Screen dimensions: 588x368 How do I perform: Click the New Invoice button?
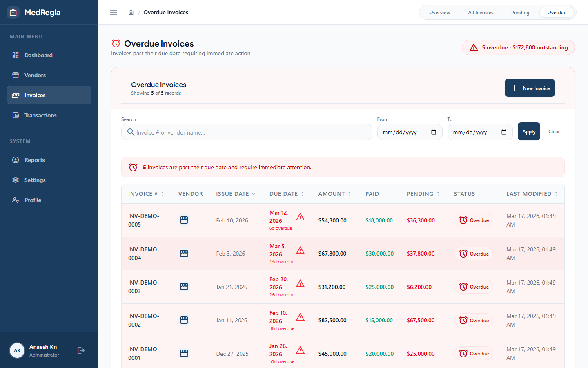(530, 88)
